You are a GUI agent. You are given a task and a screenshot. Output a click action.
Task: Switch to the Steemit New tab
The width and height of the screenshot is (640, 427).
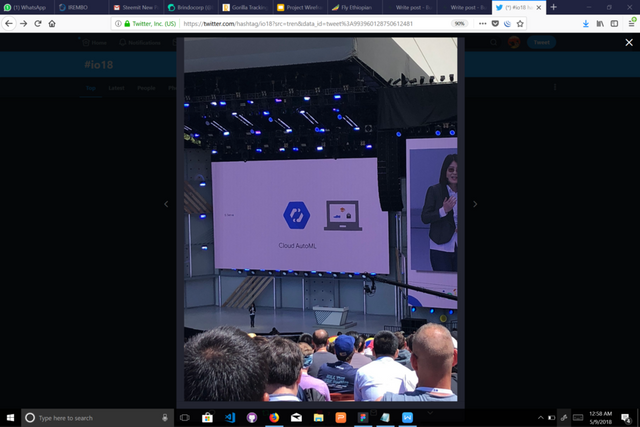(136, 7)
